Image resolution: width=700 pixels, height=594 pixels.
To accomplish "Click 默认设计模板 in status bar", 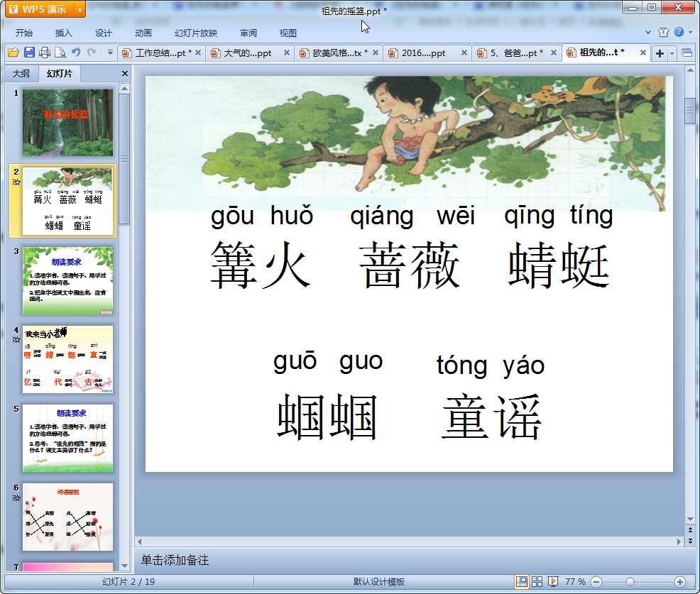I will (378, 581).
